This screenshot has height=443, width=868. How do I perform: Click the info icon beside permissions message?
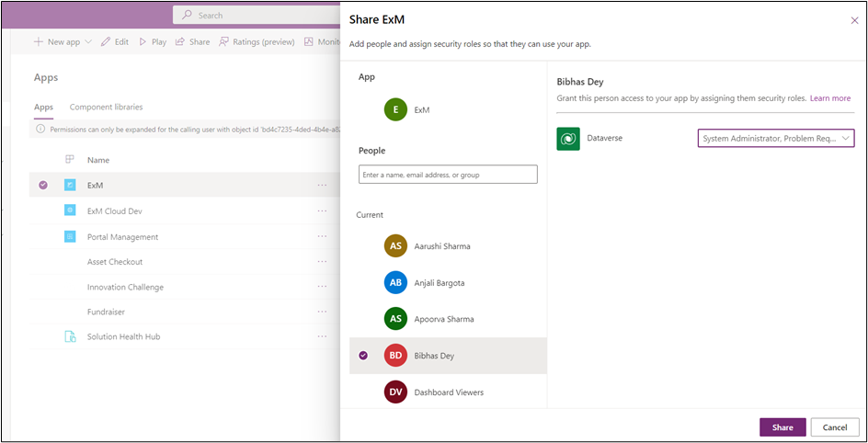tap(40, 130)
